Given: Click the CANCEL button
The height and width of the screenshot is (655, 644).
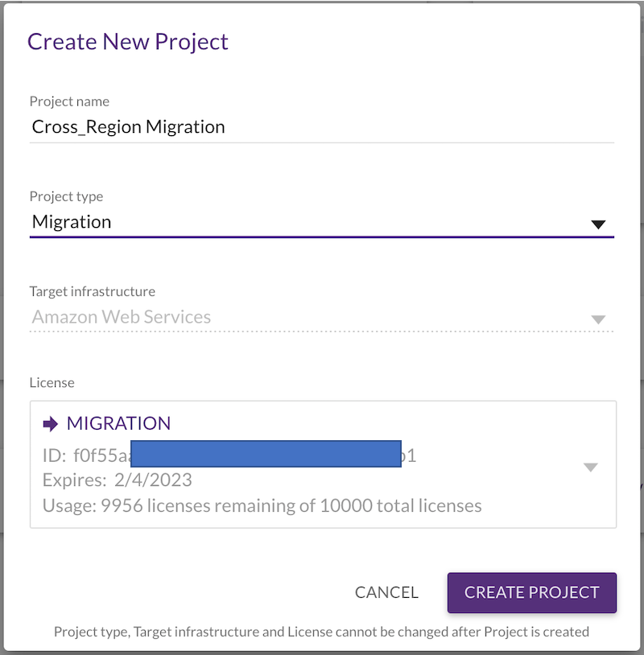Looking at the screenshot, I should (x=386, y=592).
